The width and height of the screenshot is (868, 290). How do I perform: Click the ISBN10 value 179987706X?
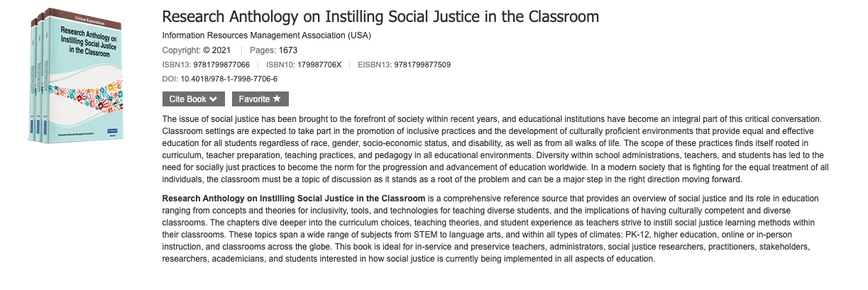click(318, 65)
